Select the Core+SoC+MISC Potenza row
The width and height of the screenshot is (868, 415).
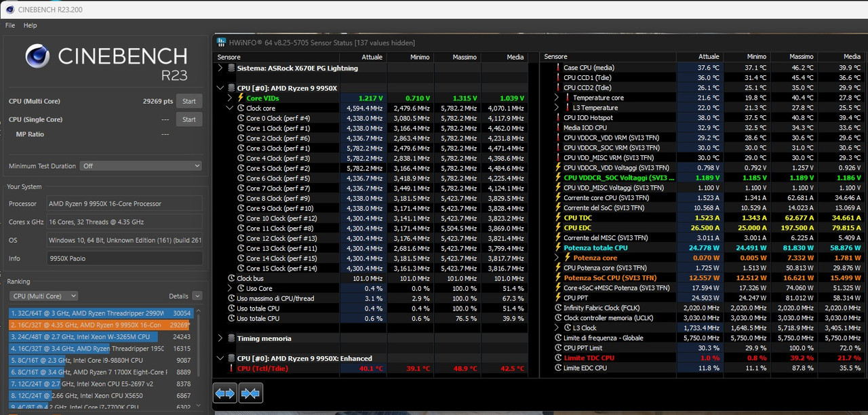pos(703,288)
